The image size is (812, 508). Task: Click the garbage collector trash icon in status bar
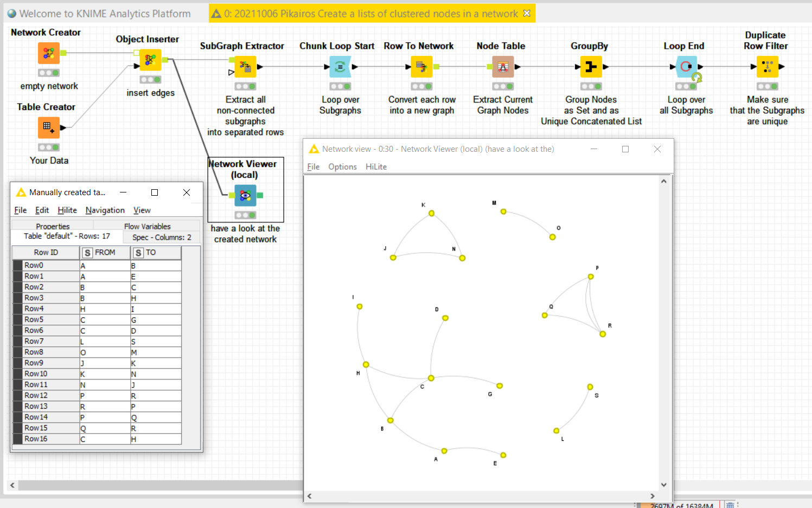pos(730,505)
